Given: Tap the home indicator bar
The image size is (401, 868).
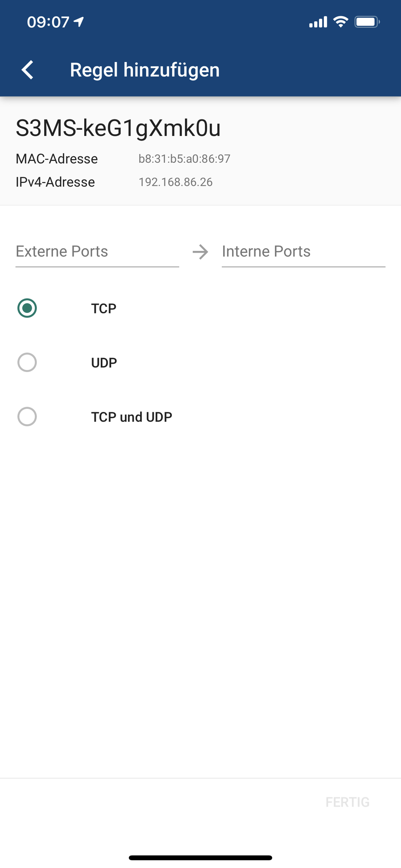Looking at the screenshot, I should 200,858.
